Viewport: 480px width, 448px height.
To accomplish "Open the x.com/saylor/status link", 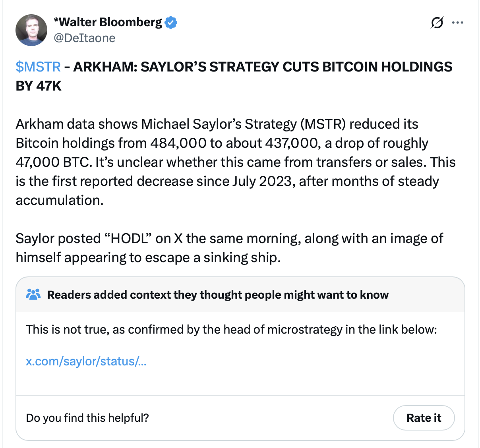I will (x=86, y=361).
